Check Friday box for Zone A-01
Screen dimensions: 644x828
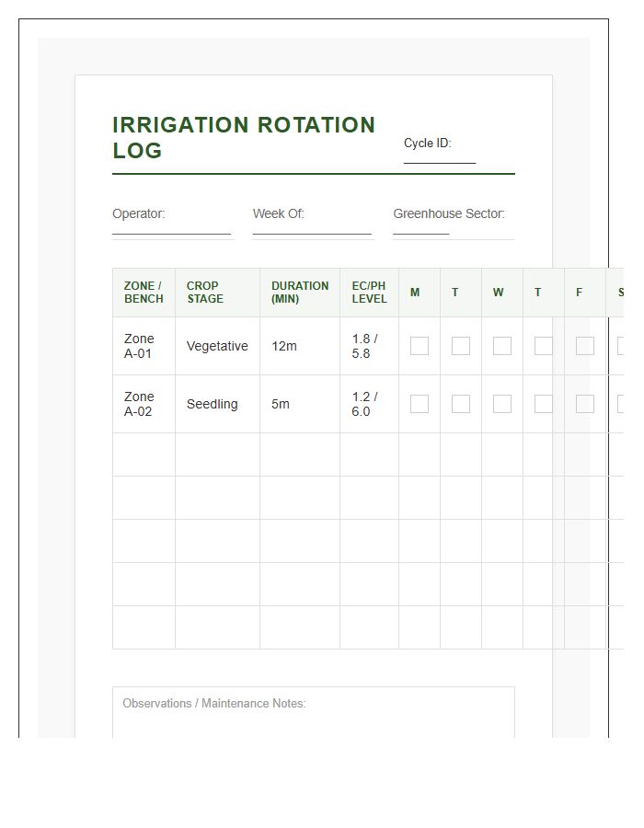pos(585,346)
